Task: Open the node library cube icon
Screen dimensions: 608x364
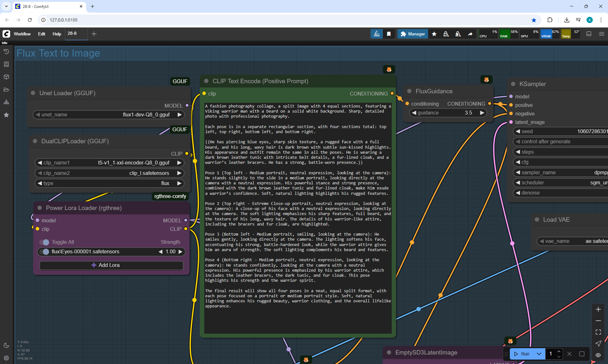Action: tap(6, 77)
